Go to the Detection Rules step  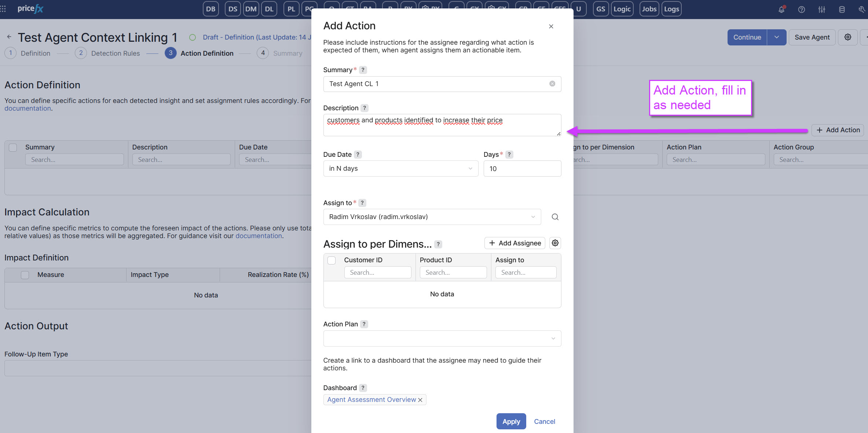(x=115, y=53)
